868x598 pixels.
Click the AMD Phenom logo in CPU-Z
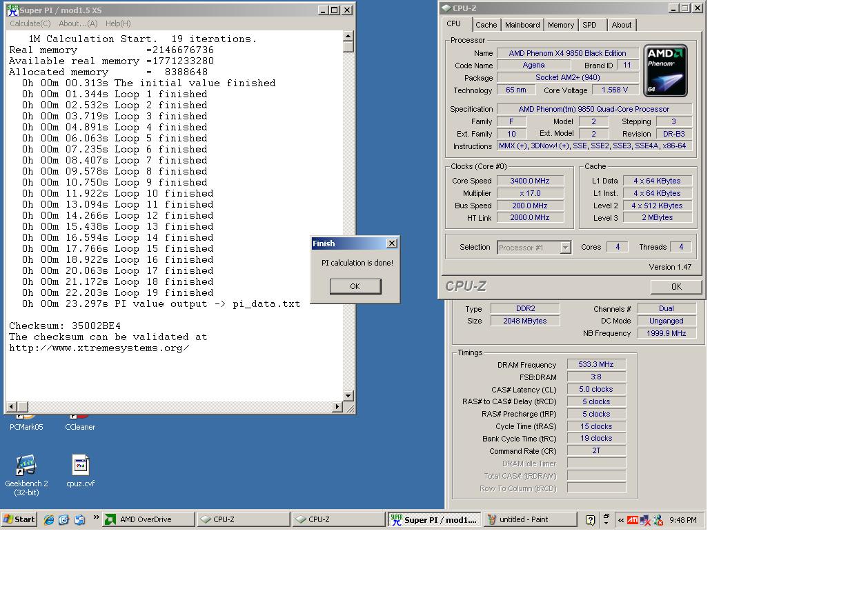pos(665,70)
